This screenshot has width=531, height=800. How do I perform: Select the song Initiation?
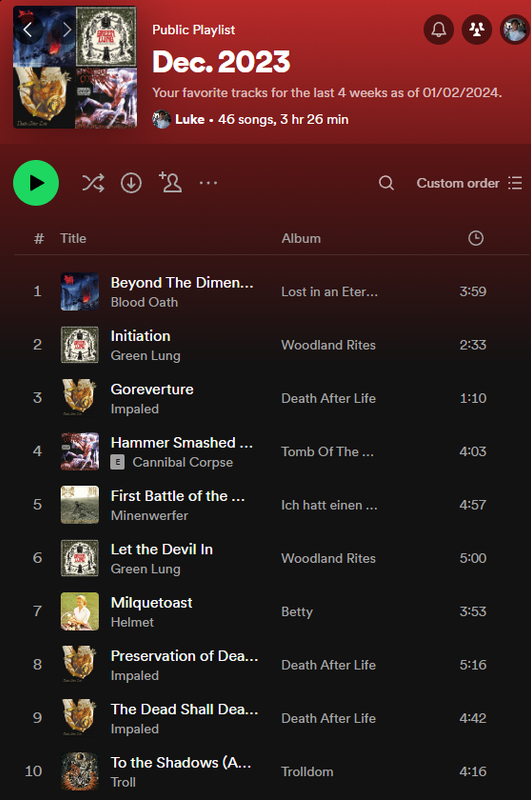[x=140, y=336]
